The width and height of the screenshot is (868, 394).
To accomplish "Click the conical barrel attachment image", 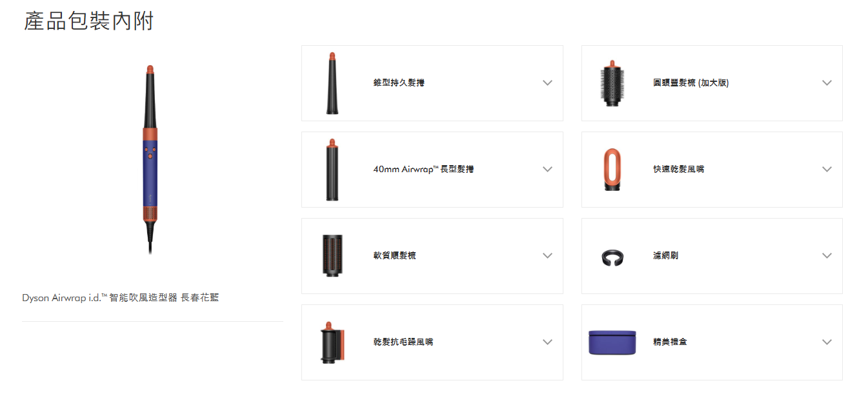I will click(x=332, y=83).
